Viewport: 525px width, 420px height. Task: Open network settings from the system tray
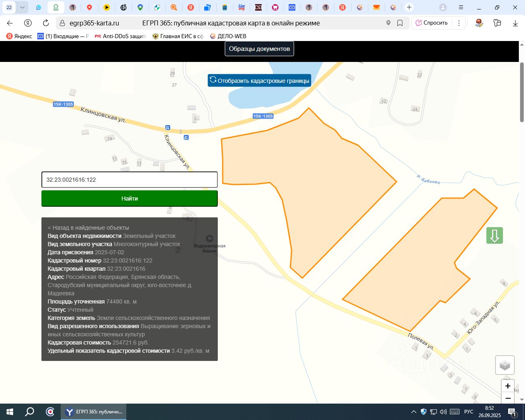[x=434, y=412]
